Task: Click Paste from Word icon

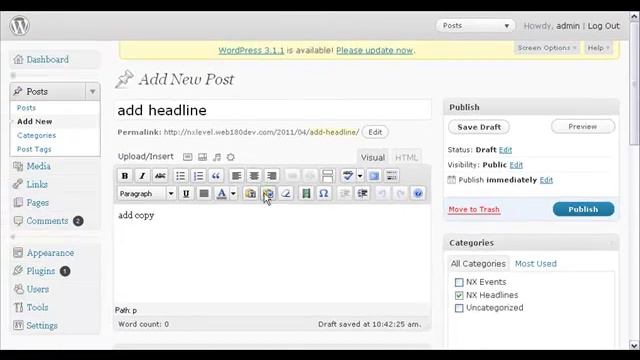Action: tap(268, 193)
